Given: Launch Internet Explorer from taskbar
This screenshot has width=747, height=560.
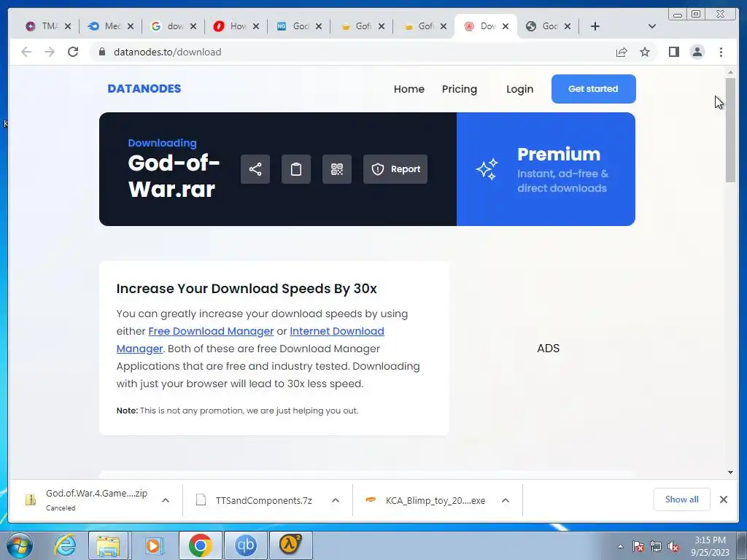Looking at the screenshot, I should coord(65,545).
